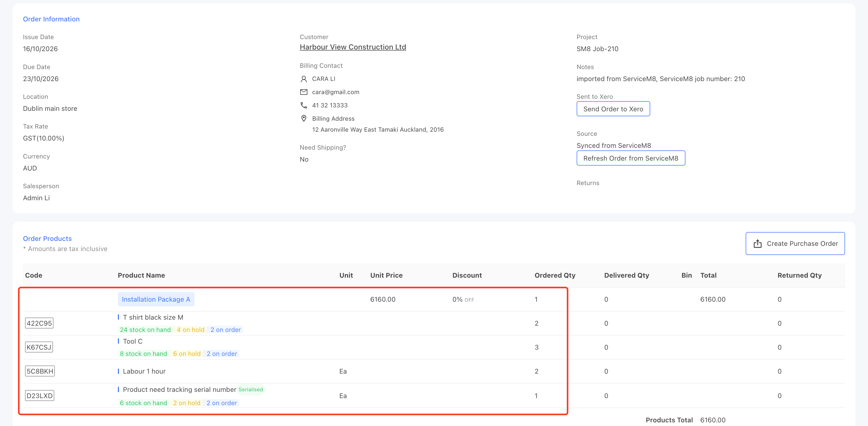The image size is (868, 426).
Task: Click the phone icon beside 41 32 13333
Action: click(x=304, y=105)
